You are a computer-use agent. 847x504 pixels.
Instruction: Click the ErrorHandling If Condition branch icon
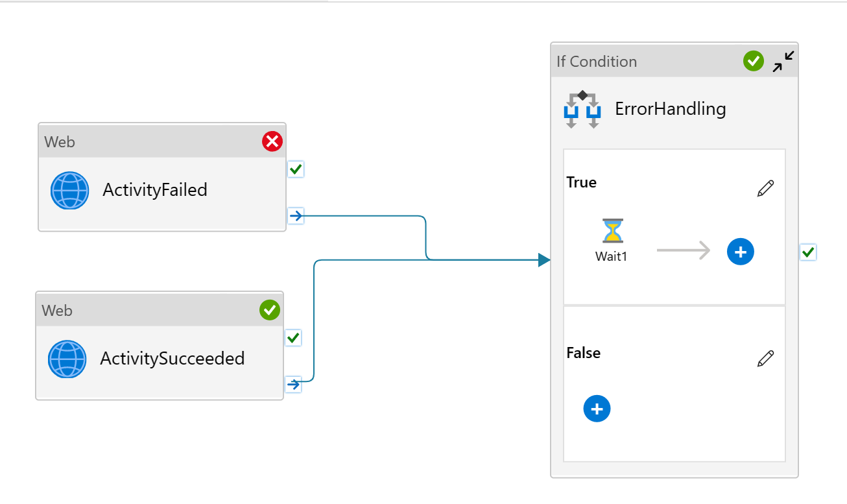click(x=582, y=108)
